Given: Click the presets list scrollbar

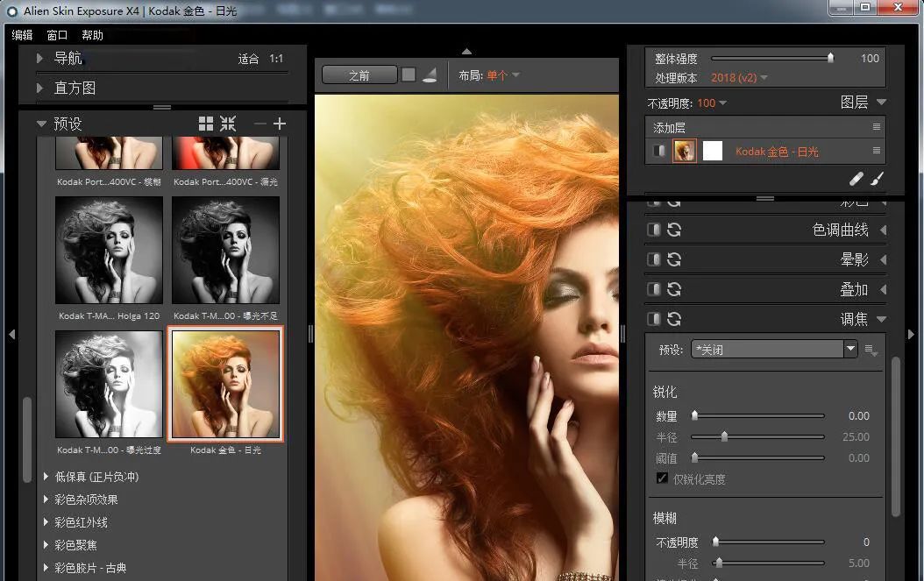Looking at the screenshot, I should 26,440.
